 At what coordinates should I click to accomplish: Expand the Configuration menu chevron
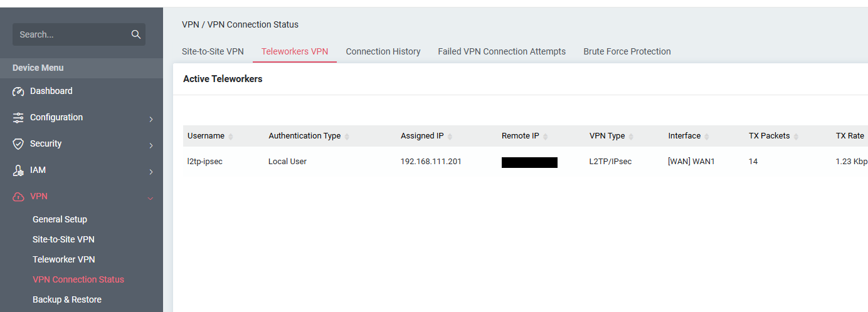(x=151, y=119)
